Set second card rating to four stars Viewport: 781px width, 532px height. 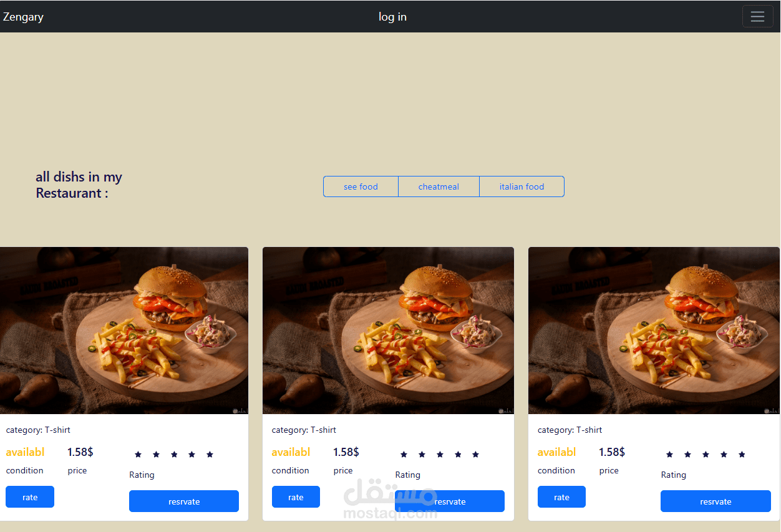coord(458,455)
